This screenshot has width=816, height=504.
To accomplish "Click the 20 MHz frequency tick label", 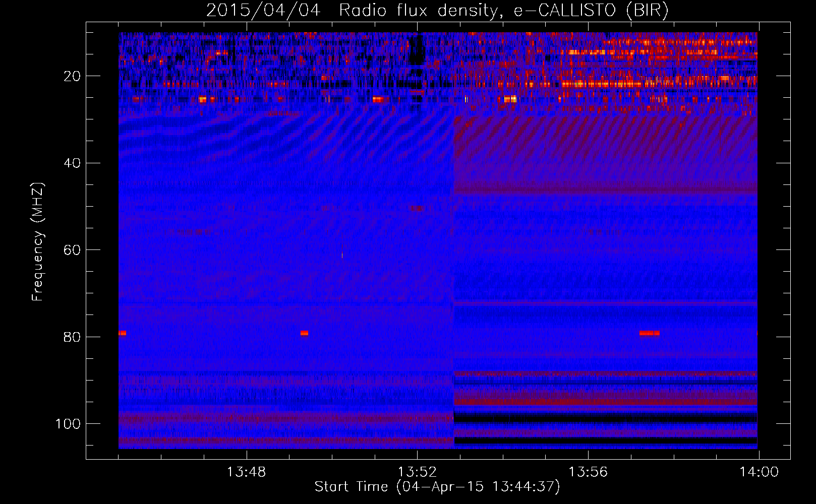I will pyautogui.click(x=72, y=76).
